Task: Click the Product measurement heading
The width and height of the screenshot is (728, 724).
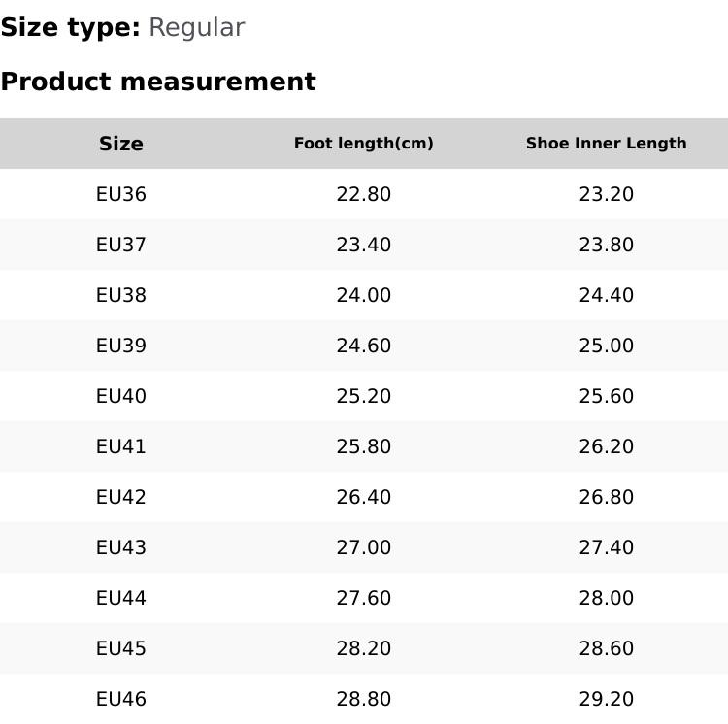Action: click(158, 82)
